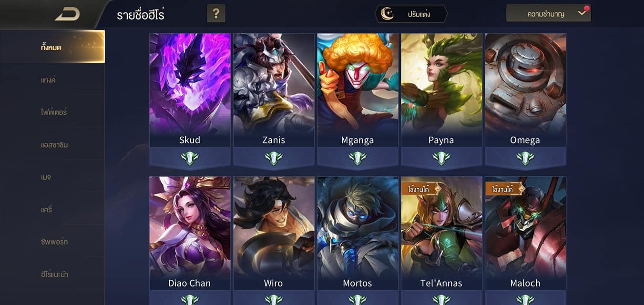Open the question mark help icon
This screenshot has height=305, width=644.
(216, 14)
